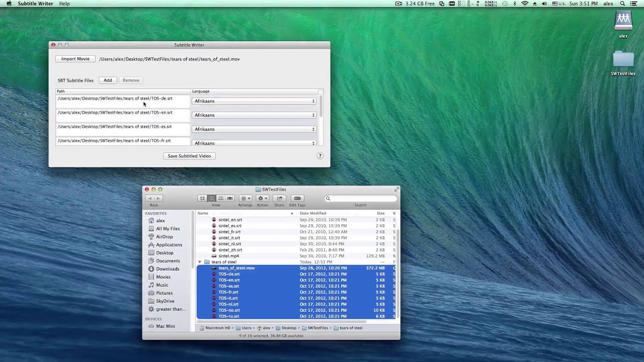Open the Help menu
This screenshot has height=362, width=644.
64,4
